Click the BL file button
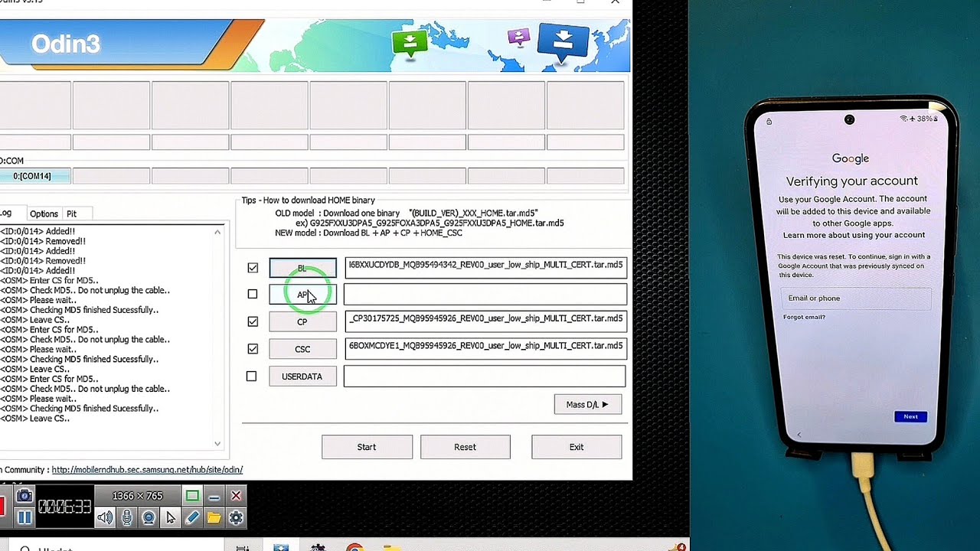This screenshot has width=980, height=551. pyautogui.click(x=302, y=268)
